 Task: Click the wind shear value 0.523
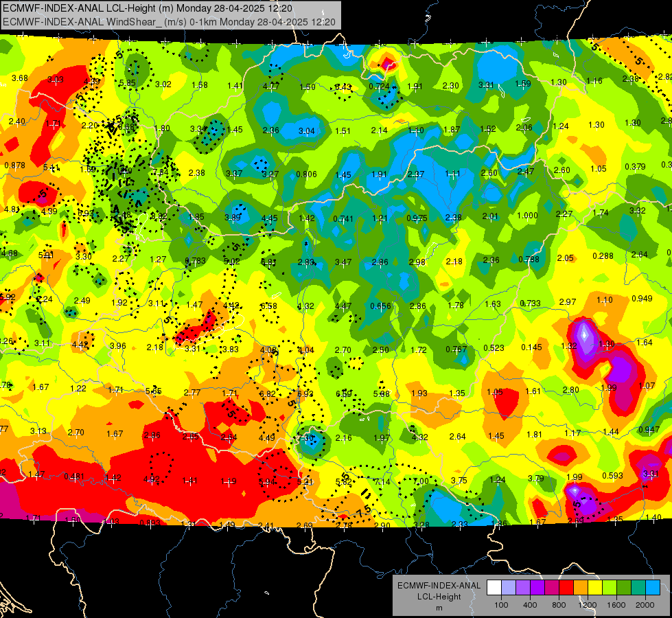(494, 348)
